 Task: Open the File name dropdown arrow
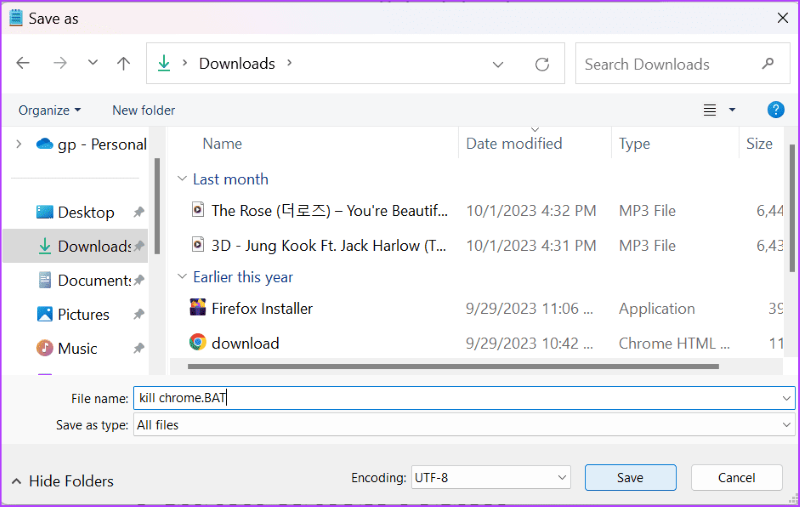click(786, 398)
